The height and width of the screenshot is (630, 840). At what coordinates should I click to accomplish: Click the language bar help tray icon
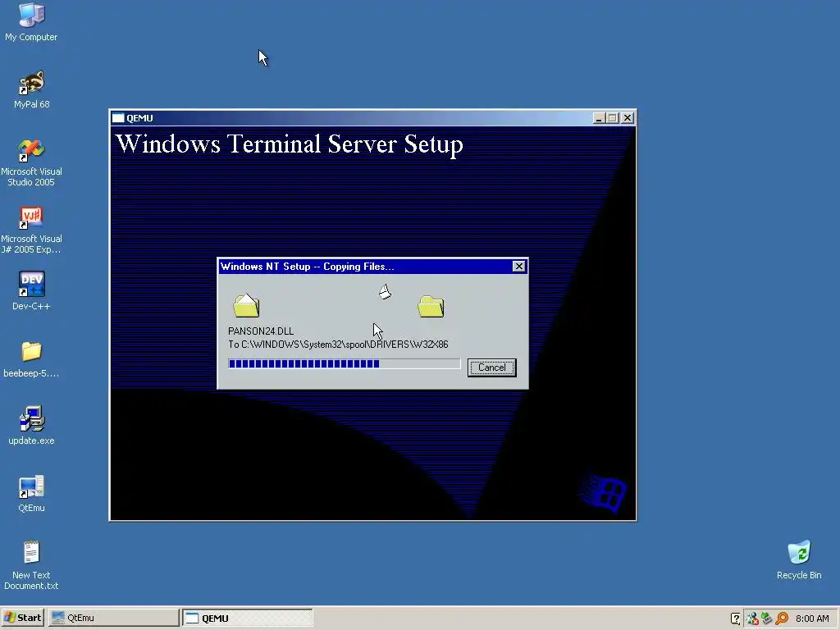pyautogui.click(x=736, y=619)
